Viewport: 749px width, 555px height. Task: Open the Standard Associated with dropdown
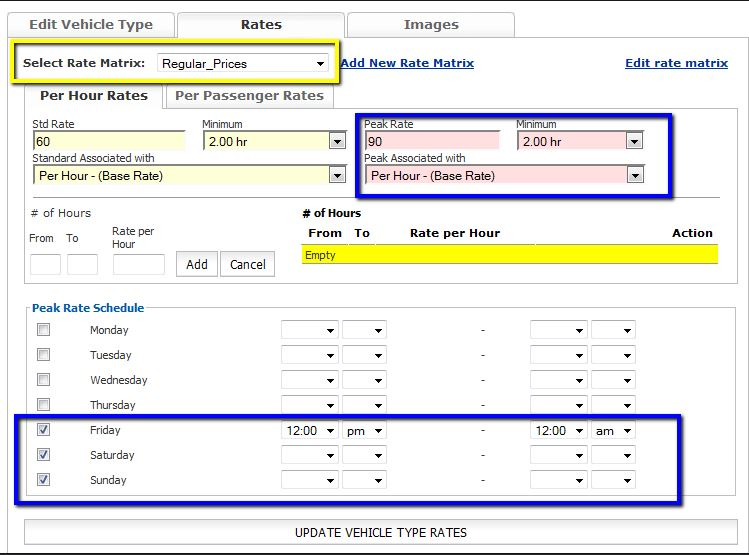pyautogui.click(x=190, y=175)
